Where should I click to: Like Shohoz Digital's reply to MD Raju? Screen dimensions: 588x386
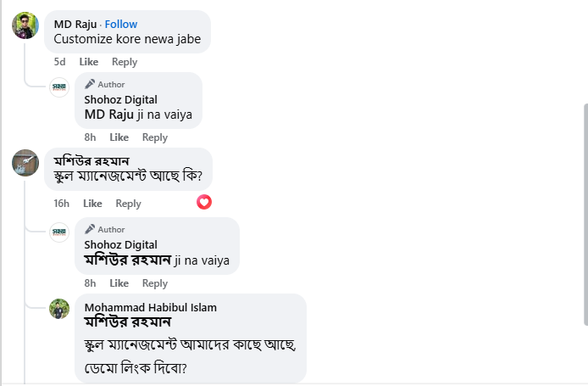pyautogui.click(x=119, y=137)
